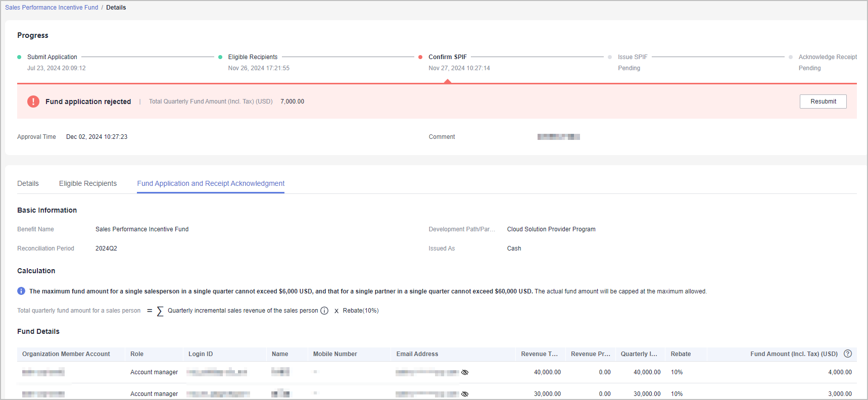Viewport: 868px width, 400px height.
Task: Click help icon beside Fund Amount column header
Action: pyautogui.click(x=848, y=354)
